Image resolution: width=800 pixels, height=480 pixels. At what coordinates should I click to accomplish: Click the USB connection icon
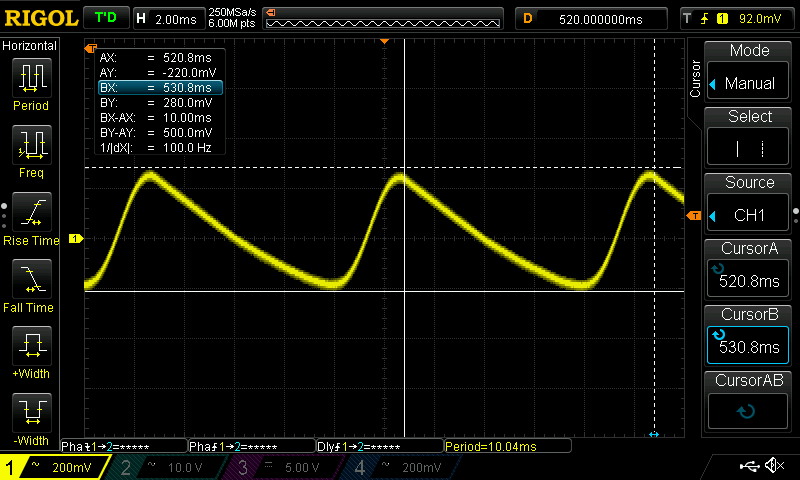tap(749, 465)
